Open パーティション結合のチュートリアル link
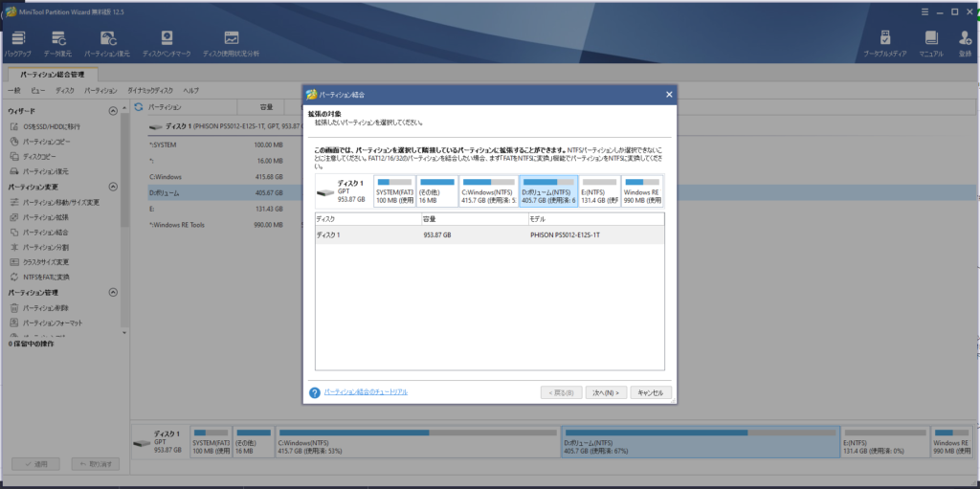Image resolution: width=980 pixels, height=489 pixels. (366, 391)
